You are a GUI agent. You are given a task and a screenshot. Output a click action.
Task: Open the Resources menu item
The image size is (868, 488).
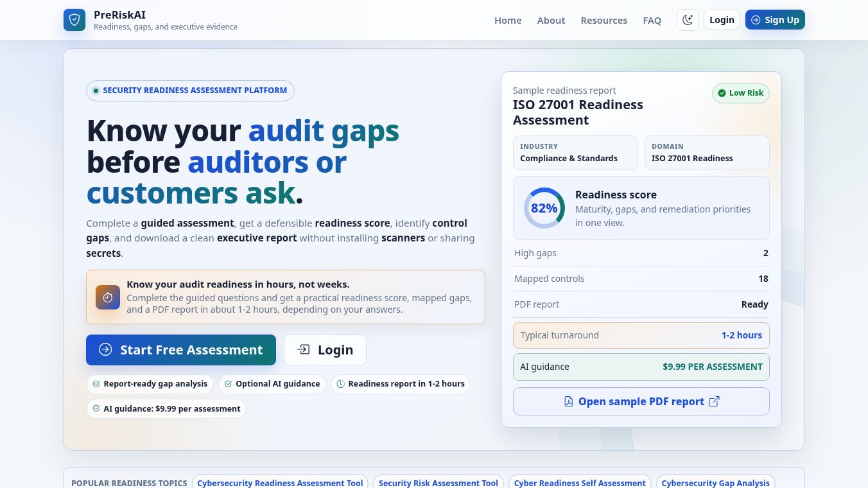pos(603,20)
